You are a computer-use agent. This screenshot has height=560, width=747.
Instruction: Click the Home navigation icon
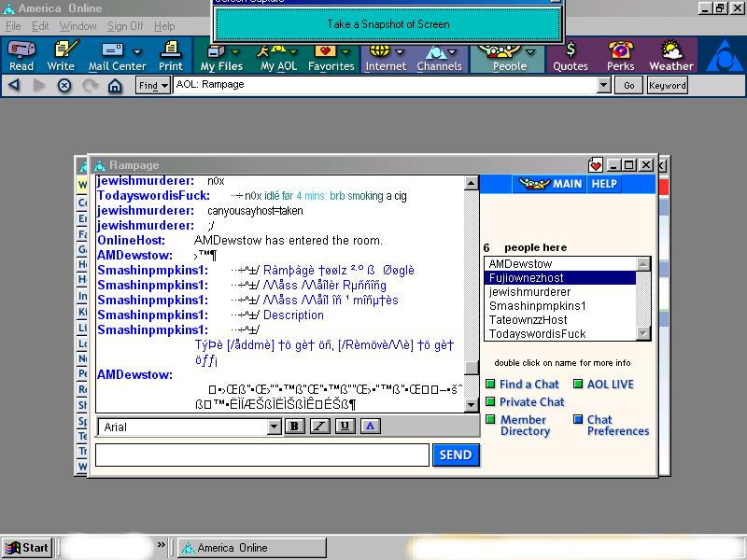pyautogui.click(x=115, y=85)
